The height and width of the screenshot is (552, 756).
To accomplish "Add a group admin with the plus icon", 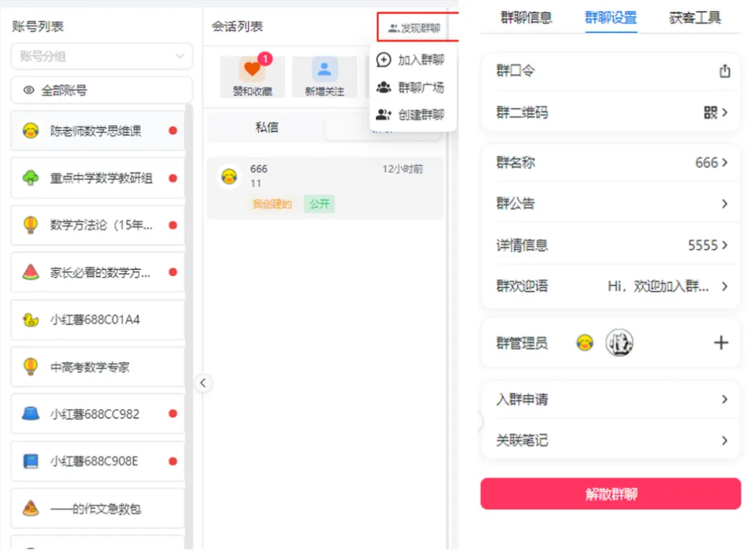I will pyautogui.click(x=721, y=343).
